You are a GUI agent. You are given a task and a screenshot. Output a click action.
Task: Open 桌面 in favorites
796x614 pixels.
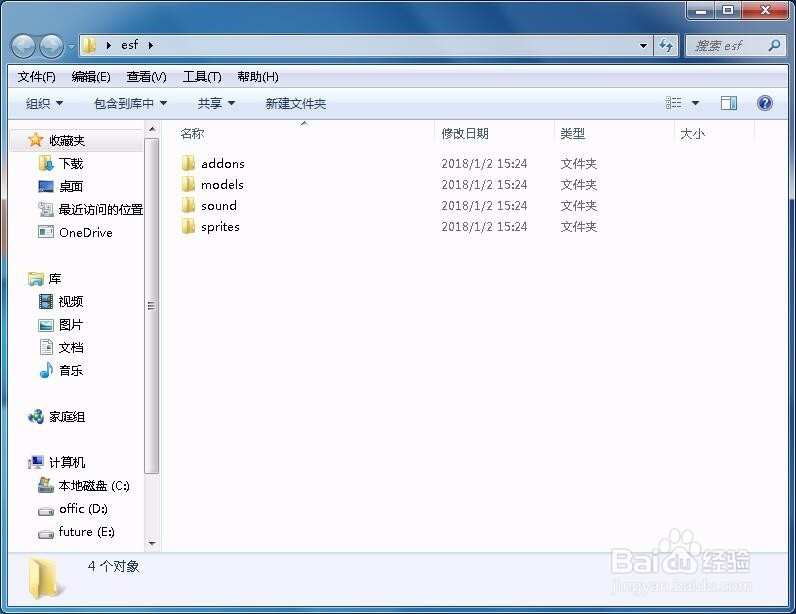pos(71,186)
